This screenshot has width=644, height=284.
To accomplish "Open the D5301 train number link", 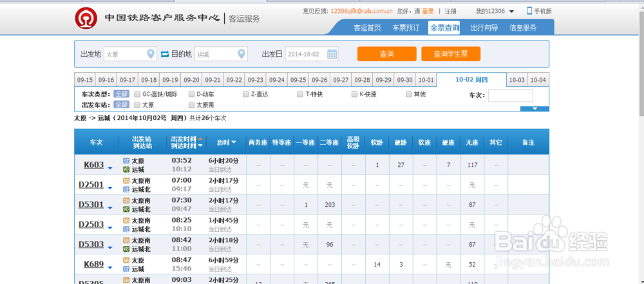I will (x=91, y=205).
